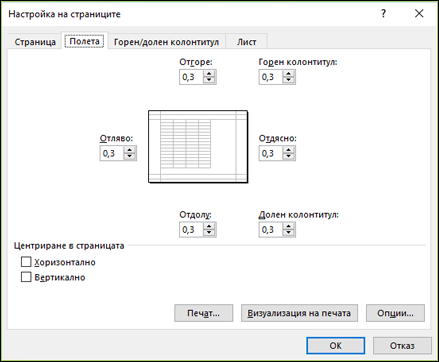The width and height of the screenshot is (439, 362).
Task: Click the Отляво margin input field
Action: click(x=112, y=153)
